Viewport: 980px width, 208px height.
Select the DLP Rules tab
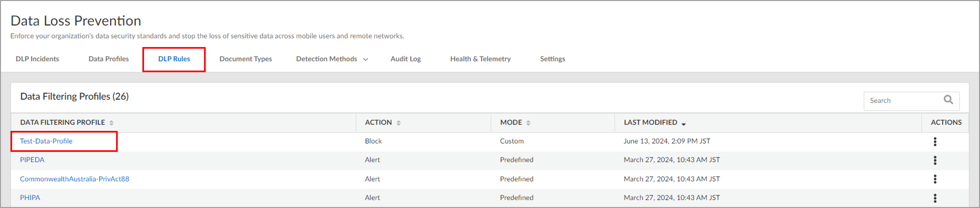(174, 59)
